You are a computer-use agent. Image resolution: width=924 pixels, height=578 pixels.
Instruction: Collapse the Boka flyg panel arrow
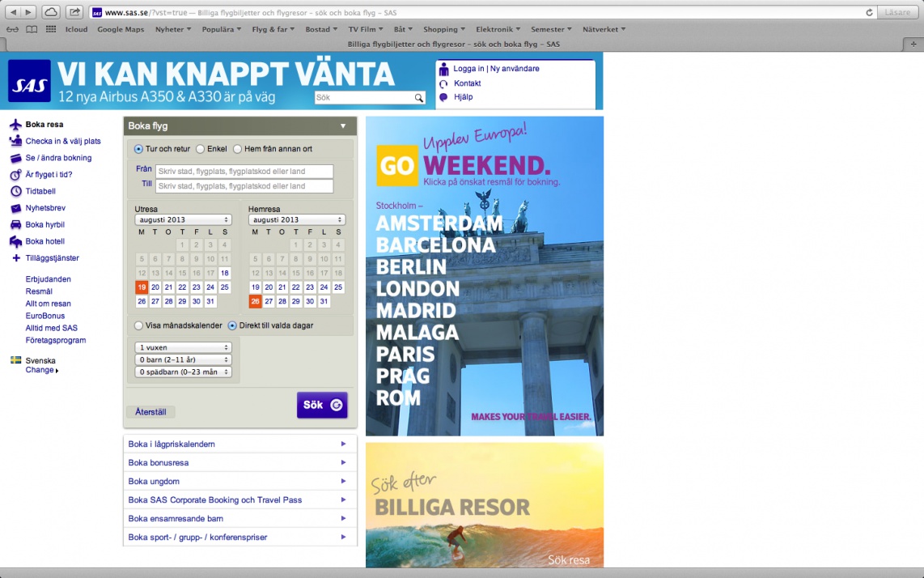pyautogui.click(x=343, y=125)
